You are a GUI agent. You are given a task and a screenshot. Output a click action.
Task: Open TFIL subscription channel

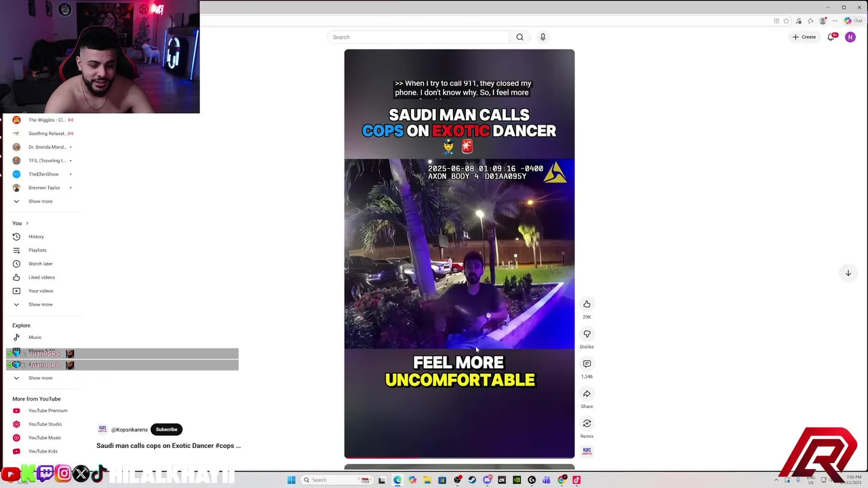[x=46, y=161]
